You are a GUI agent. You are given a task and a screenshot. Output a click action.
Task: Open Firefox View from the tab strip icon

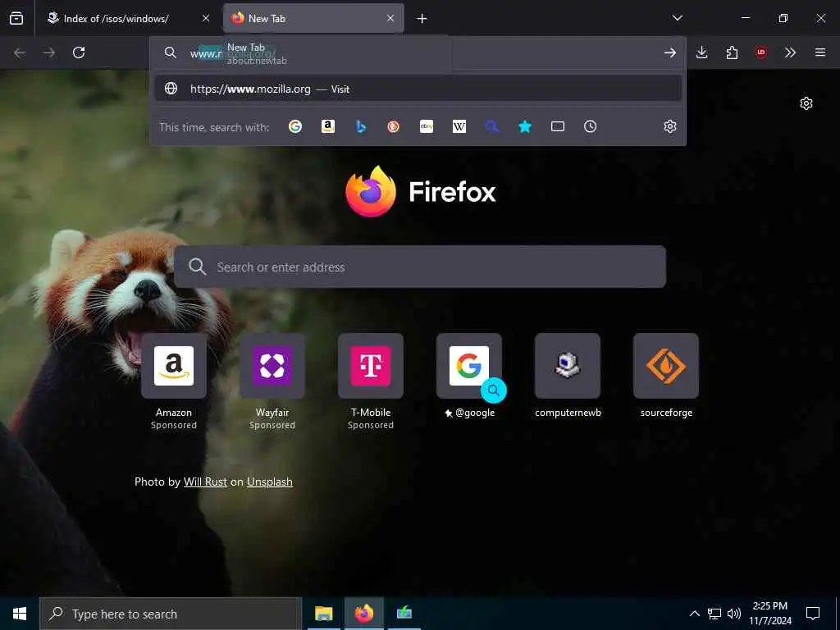click(16, 18)
